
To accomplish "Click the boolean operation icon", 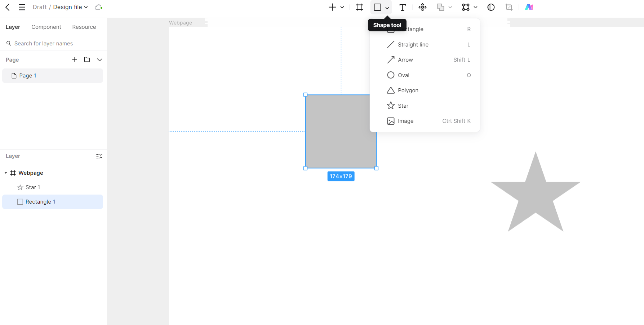I will 440,7.
